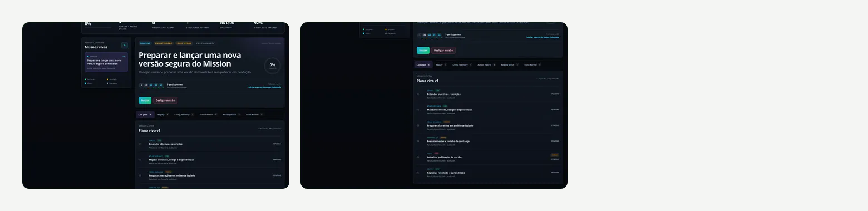Open Trust Kernel tab in left panel
Screen dimensions: 868x211
[254, 114]
